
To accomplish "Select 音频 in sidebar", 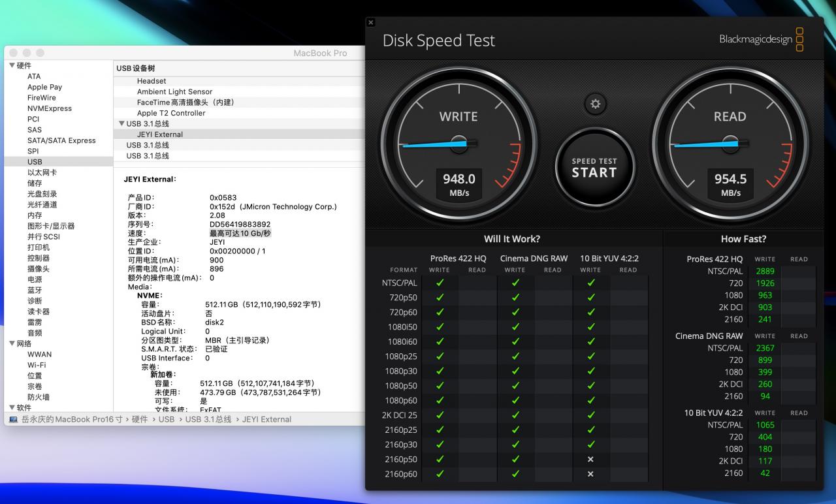I will pos(35,333).
